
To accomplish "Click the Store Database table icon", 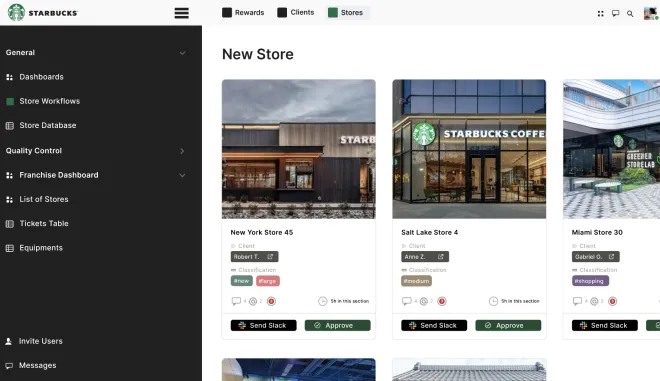I will [x=10, y=125].
